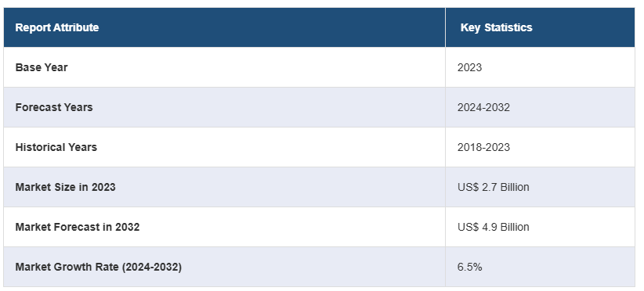644x291 pixels.
Task: Click the Key Statistics column header
Action: [x=540, y=27]
